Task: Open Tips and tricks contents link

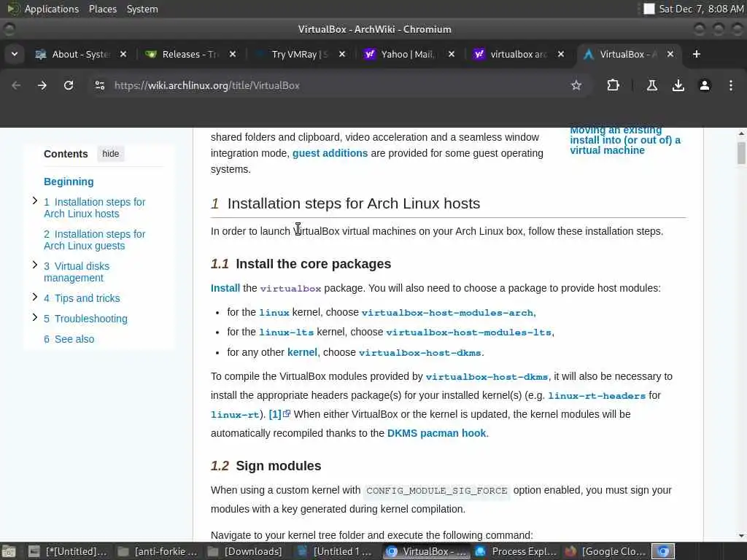Action: coord(82,298)
